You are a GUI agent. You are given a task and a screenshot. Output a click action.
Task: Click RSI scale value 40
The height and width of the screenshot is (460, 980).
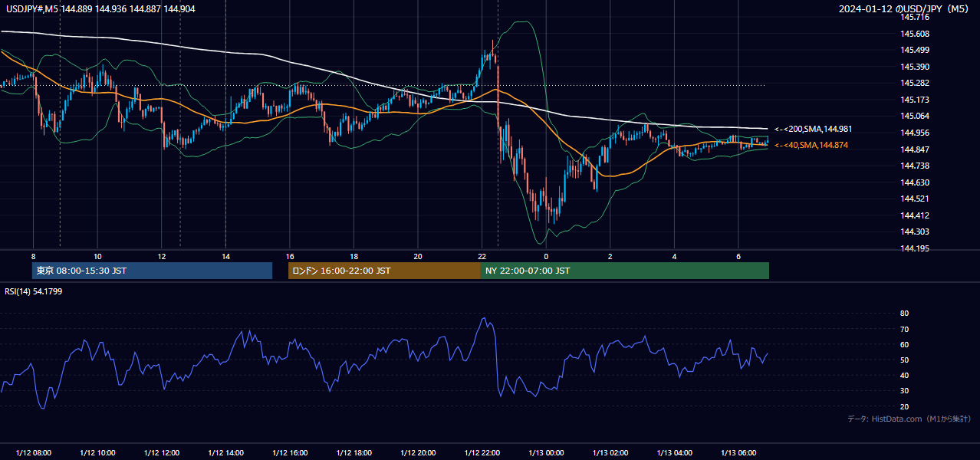tap(905, 375)
